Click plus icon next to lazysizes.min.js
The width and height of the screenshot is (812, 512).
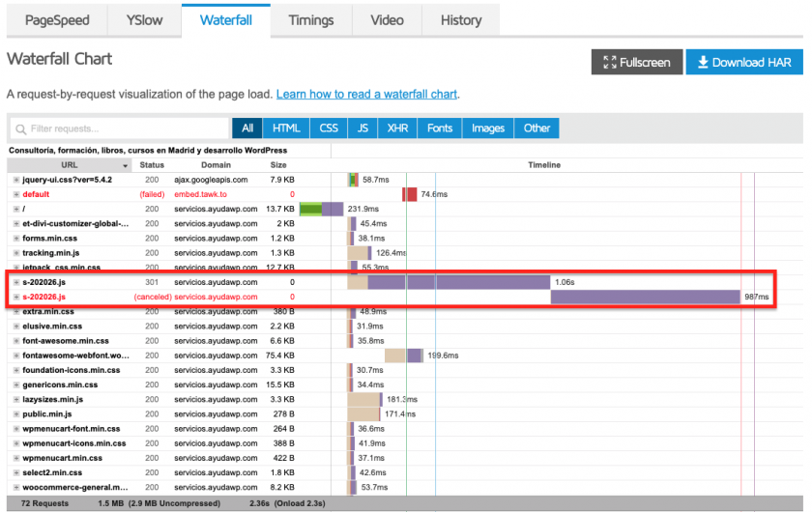point(15,399)
